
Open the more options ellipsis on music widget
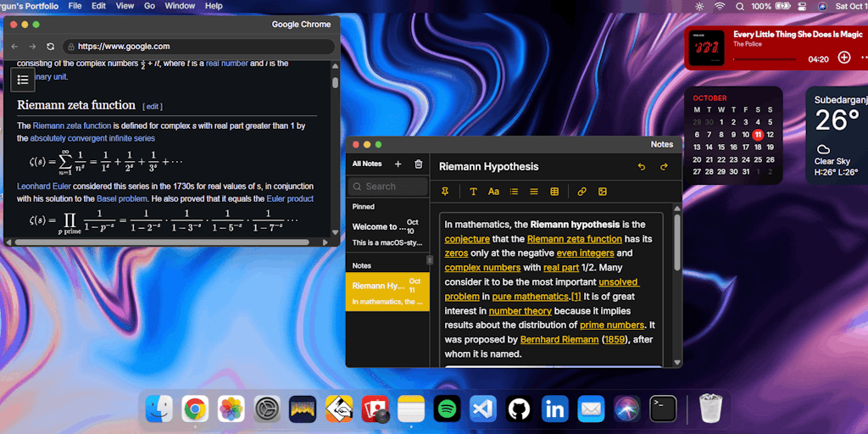[x=863, y=58]
